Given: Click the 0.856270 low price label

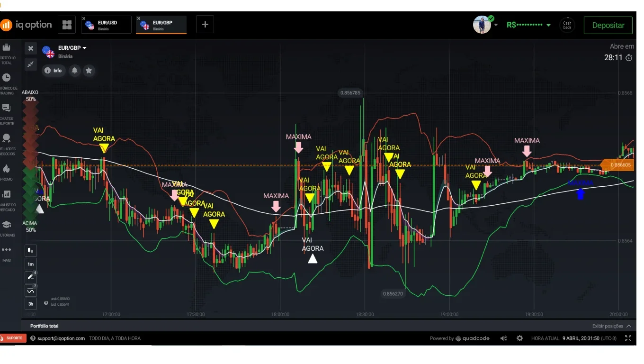Looking at the screenshot, I should click(x=393, y=294).
